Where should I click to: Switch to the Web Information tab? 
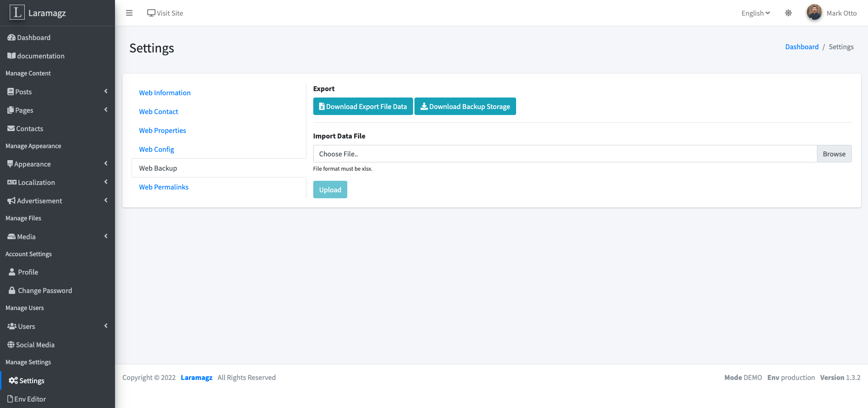(x=165, y=93)
